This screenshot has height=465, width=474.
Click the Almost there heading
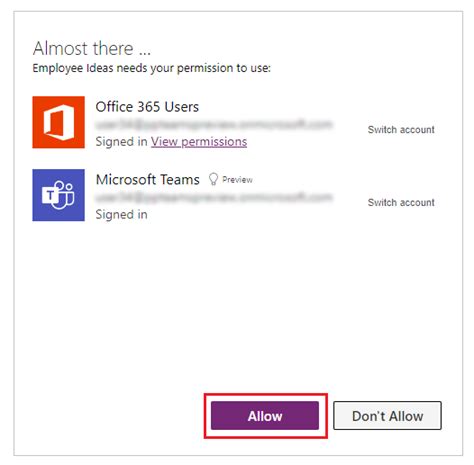(92, 48)
